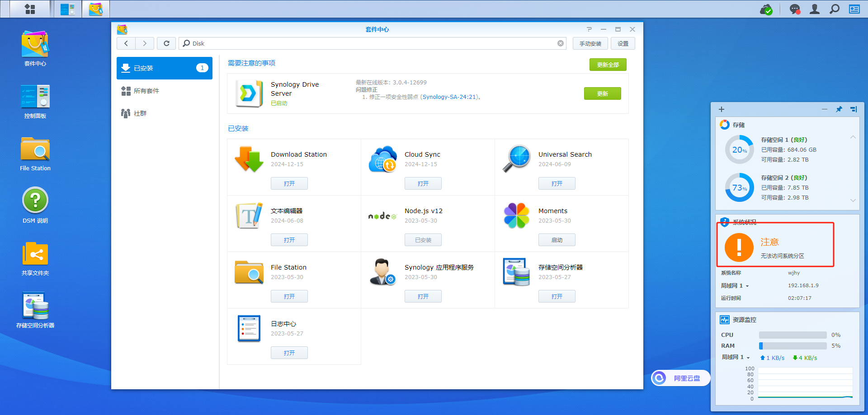This screenshot has width=868, height=415.
Task: Click the 阿里云盘 floating button
Action: click(680, 378)
